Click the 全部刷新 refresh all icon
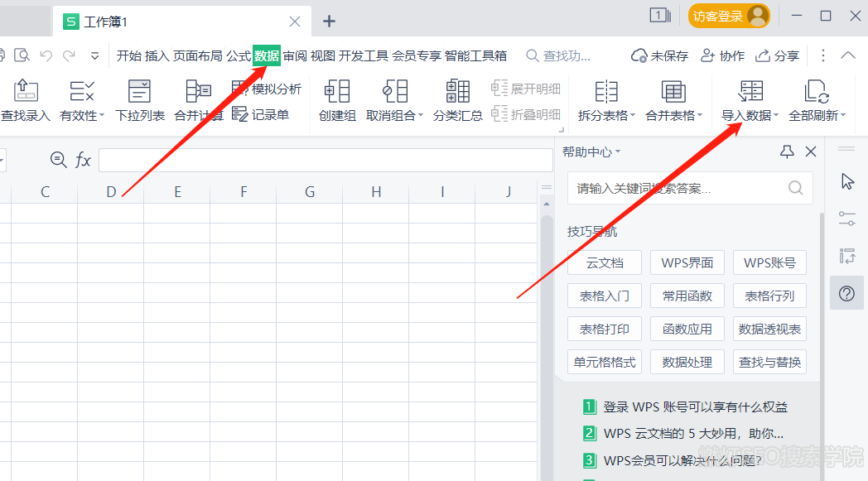Screen dimensions: 868x481 (817, 91)
